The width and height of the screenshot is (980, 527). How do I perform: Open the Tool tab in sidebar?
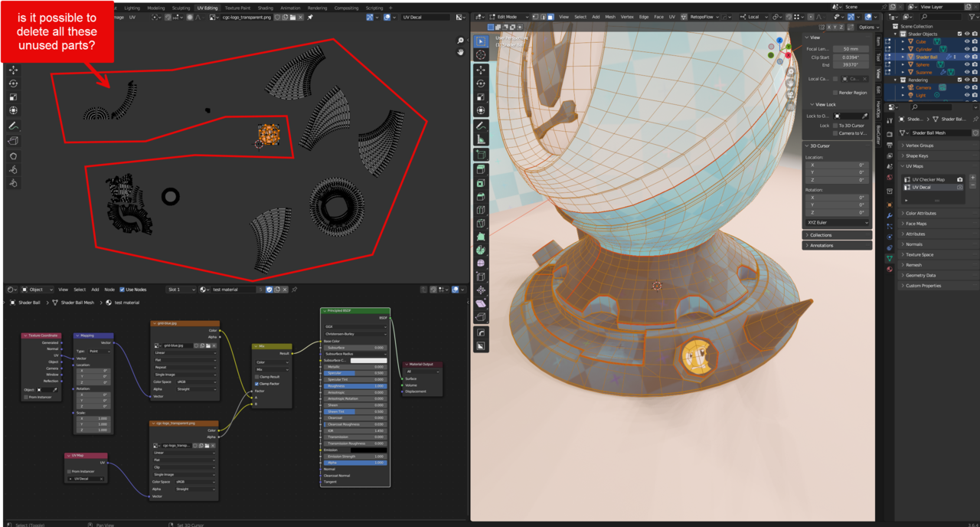tap(878, 57)
